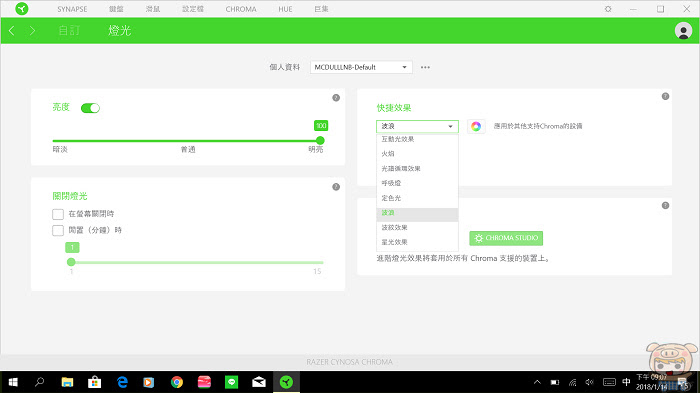Image resolution: width=700 pixels, height=393 pixels.
Task: Choose 定色光 from the effect list
Action: point(417,198)
